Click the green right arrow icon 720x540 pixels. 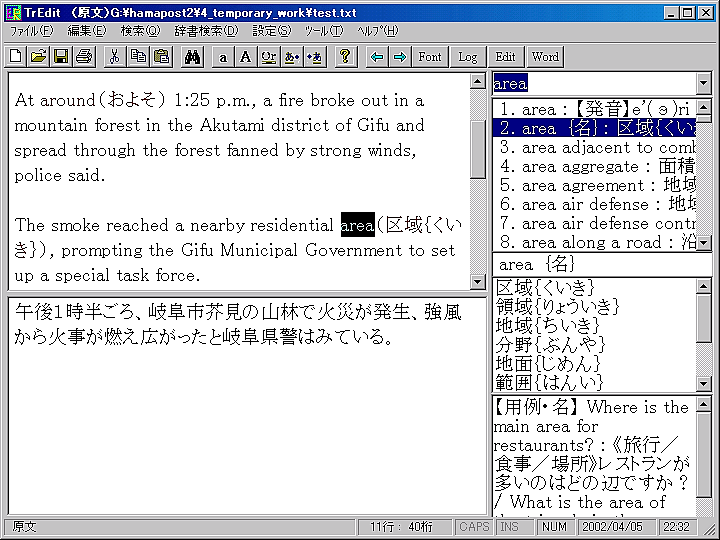click(x=400, y=57)
